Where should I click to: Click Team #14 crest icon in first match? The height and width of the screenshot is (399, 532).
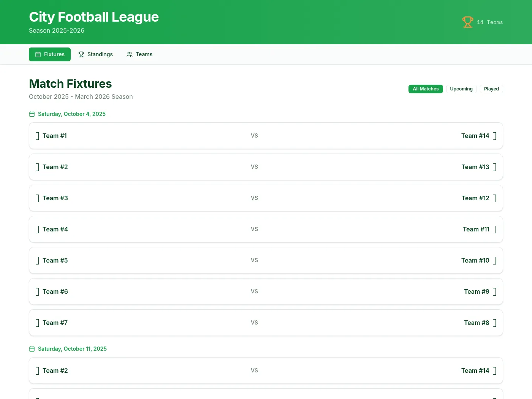(x=494, y=136)
